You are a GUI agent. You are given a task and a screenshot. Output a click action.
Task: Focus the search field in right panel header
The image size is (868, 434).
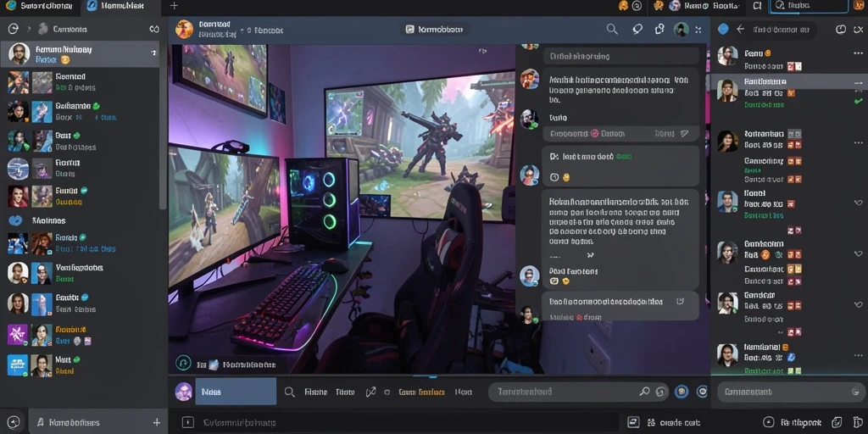[x=781, y=30]
